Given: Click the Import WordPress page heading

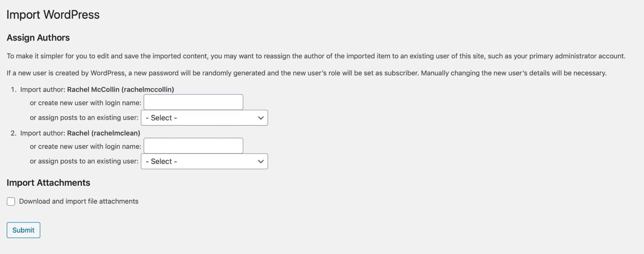Looking at the screenshot, I should (53, 15).
